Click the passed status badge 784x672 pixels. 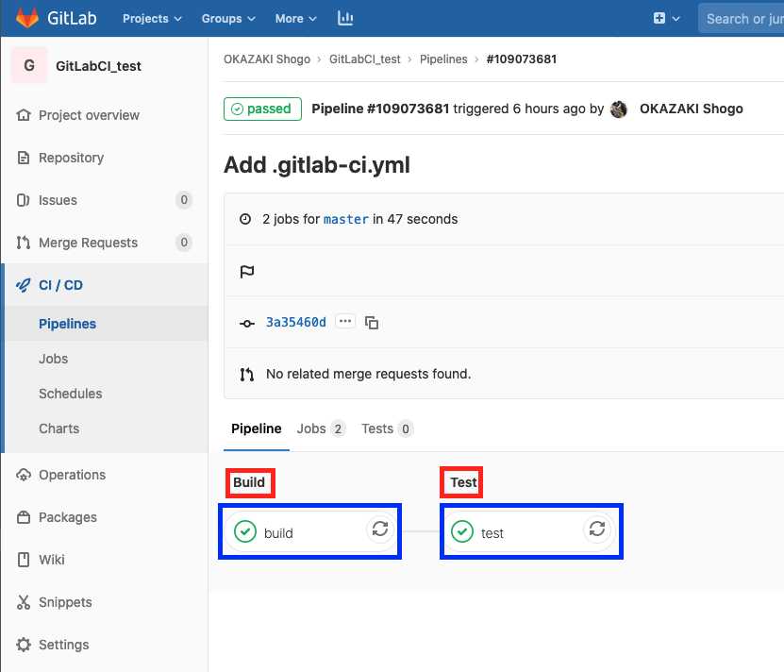point(262,109)
